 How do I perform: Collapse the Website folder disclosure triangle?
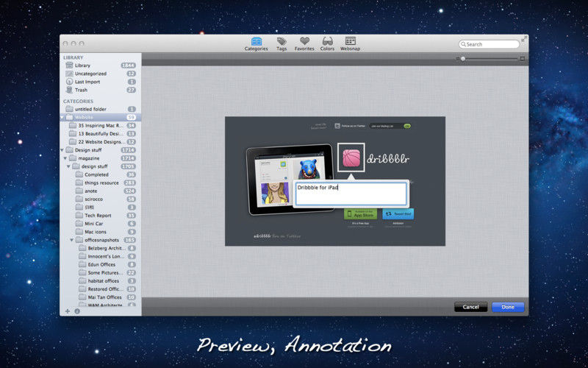click(62, 118)
